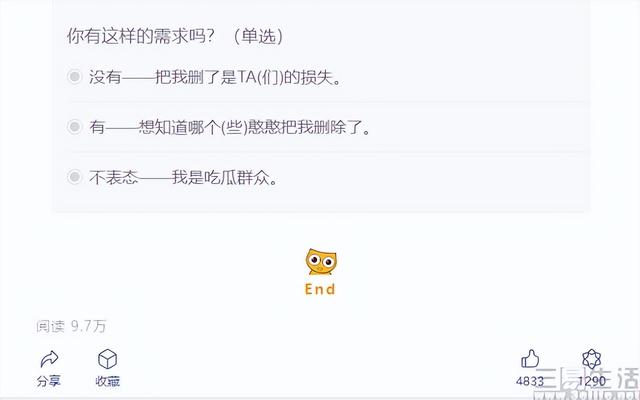
Task: Click the orange End text
Action: pos(320,289)
